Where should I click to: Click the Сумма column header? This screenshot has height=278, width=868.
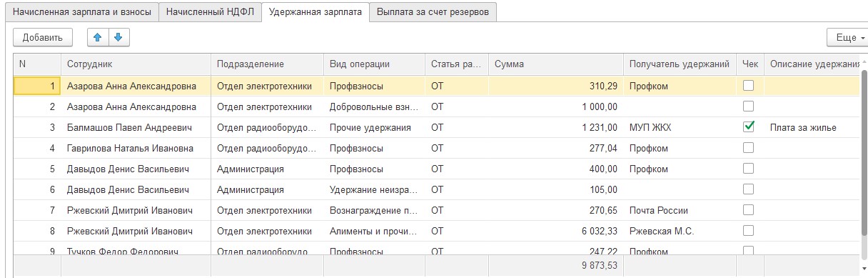pyautogui.click(x=556, y=64)
